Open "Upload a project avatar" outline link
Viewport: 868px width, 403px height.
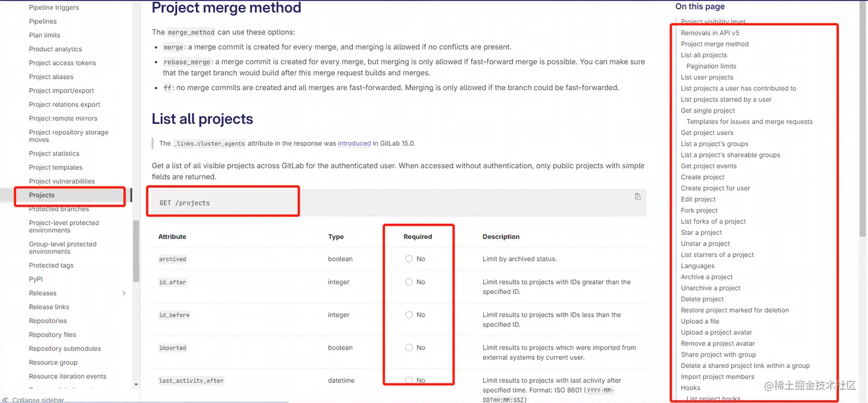tap(716, 332)
